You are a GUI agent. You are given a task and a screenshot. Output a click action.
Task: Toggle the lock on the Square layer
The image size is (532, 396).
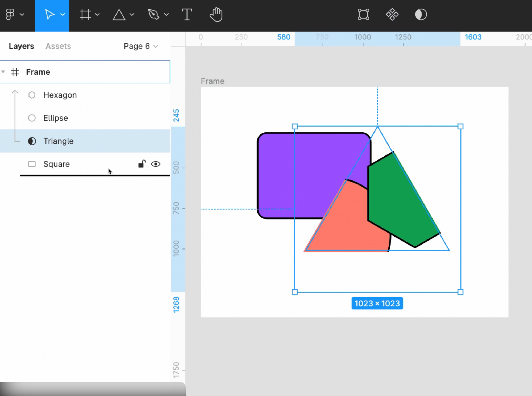pyautogui.click(x=142, y=164)
